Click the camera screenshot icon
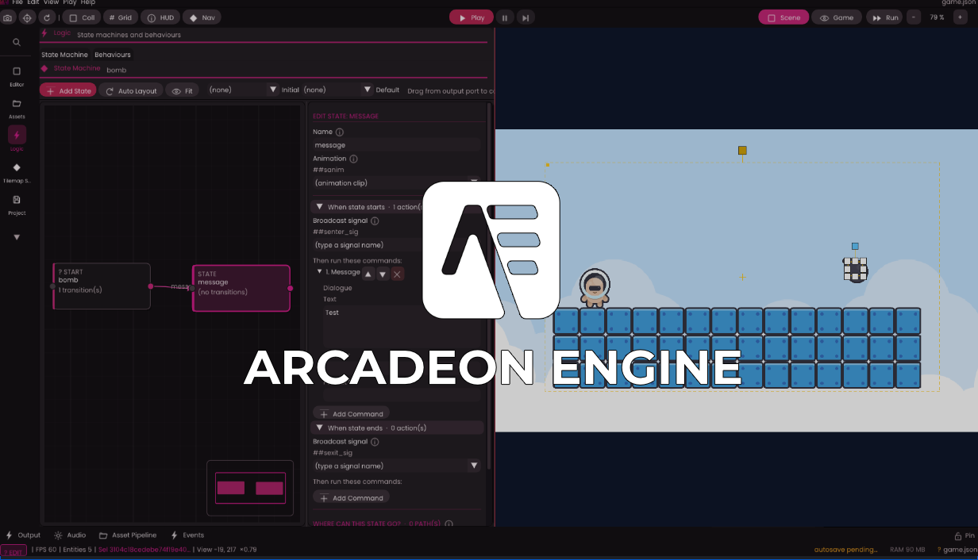 coord(8,17)
